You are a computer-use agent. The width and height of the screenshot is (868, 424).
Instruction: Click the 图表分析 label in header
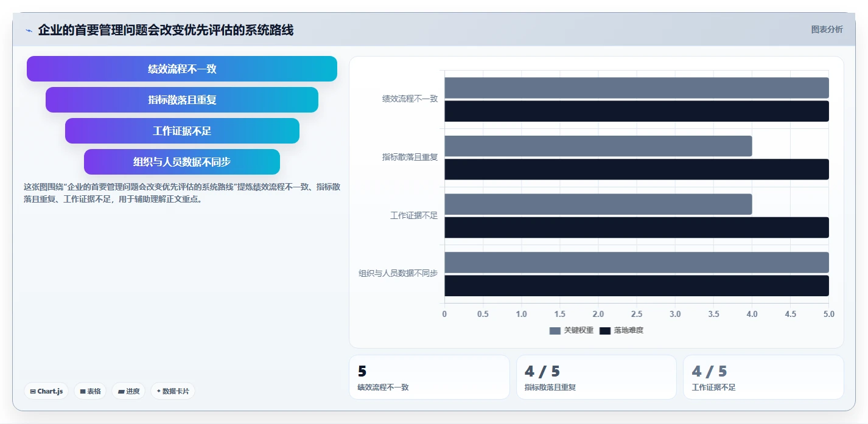click(827, 29)
